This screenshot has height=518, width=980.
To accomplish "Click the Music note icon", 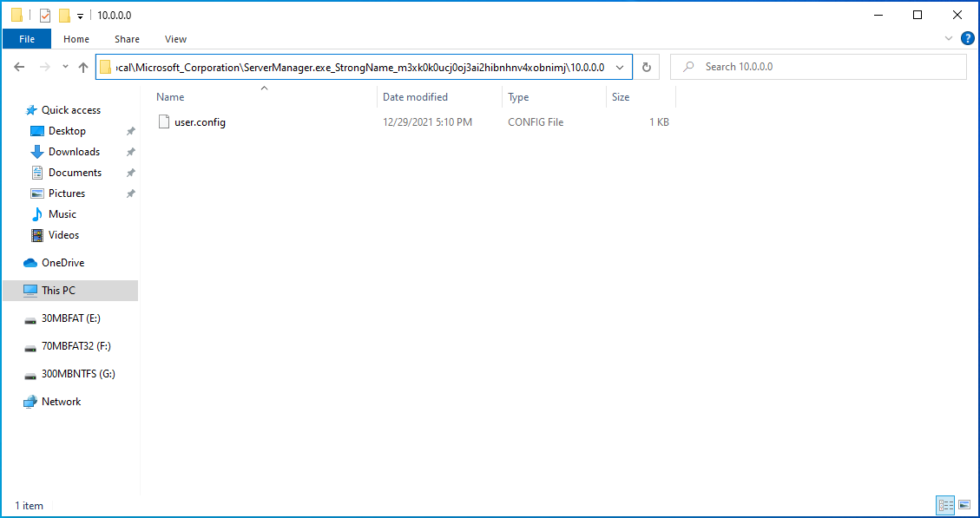I will [x=37, y=214].
